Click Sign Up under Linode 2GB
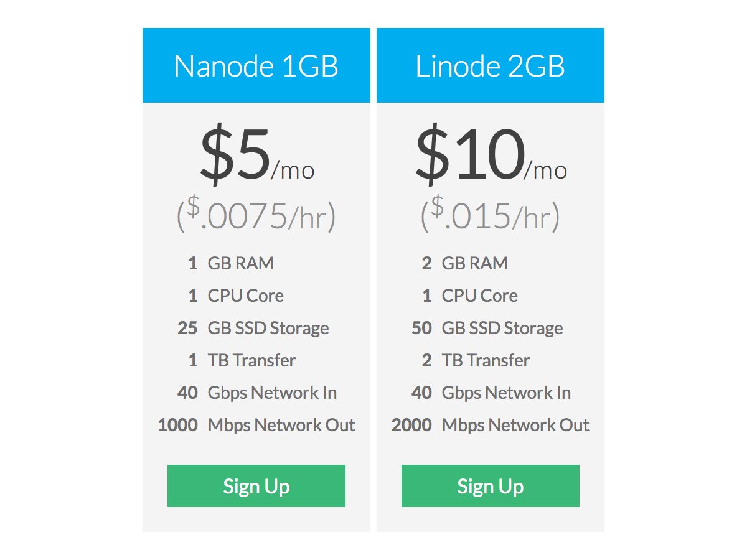The image size is (747, 560). pyautogui.click(x=490, y=486)
